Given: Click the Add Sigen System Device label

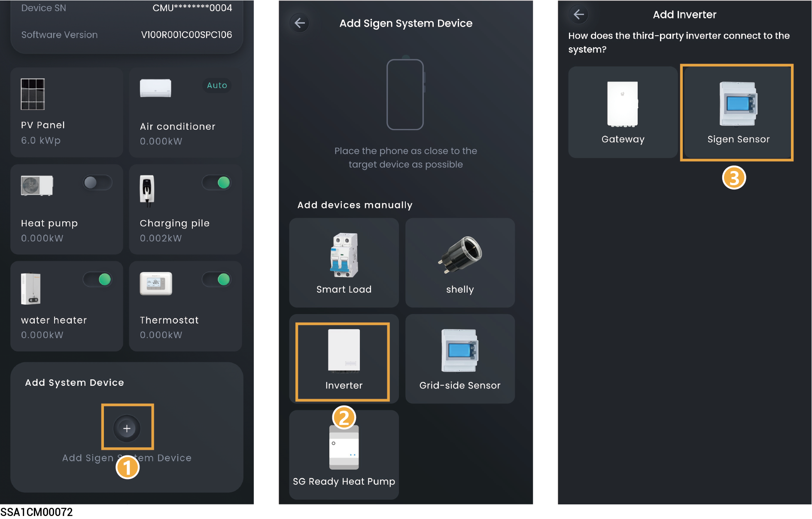Looking at the screenshot, I should coord(127,458).
